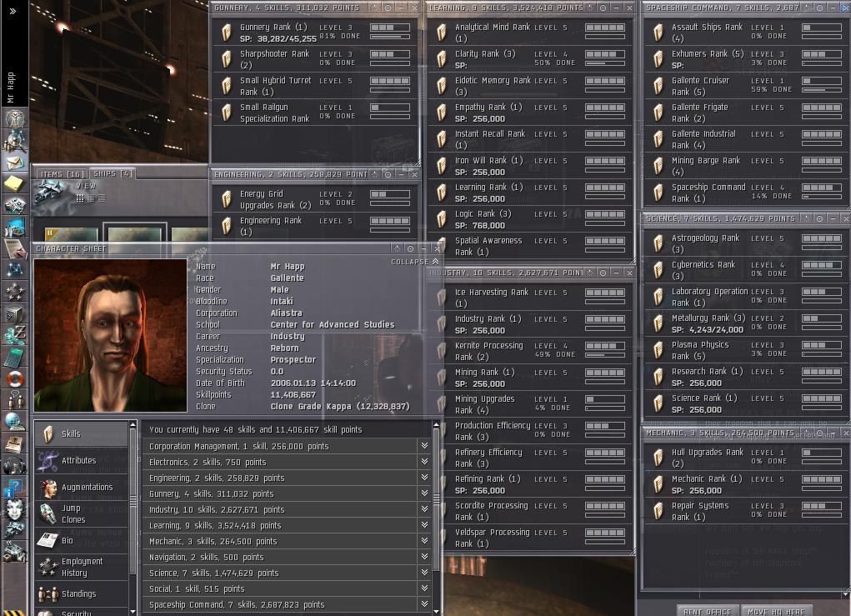
Task: Expand the Navigation skill group chevron
Action: click(424, 556)
